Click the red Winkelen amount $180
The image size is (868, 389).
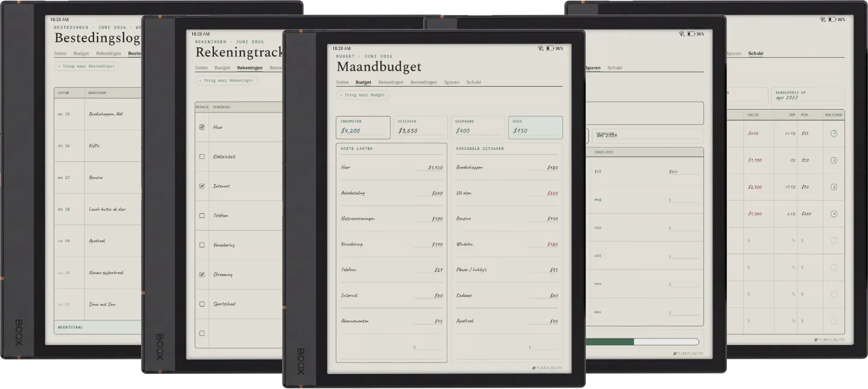(x=552, y=244)
